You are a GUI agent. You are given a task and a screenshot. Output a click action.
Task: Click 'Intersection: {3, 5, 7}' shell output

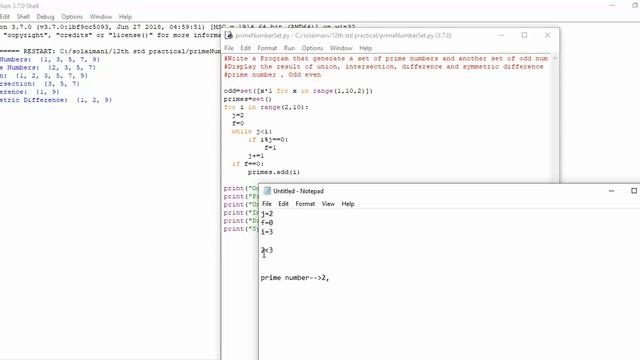[40, 84]
